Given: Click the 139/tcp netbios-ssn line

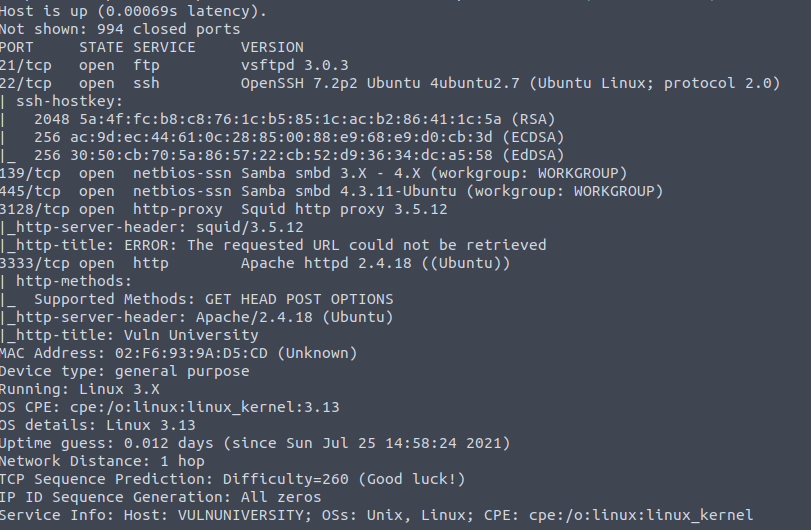Looking at the screenshot, I should (x=313, y=173).
